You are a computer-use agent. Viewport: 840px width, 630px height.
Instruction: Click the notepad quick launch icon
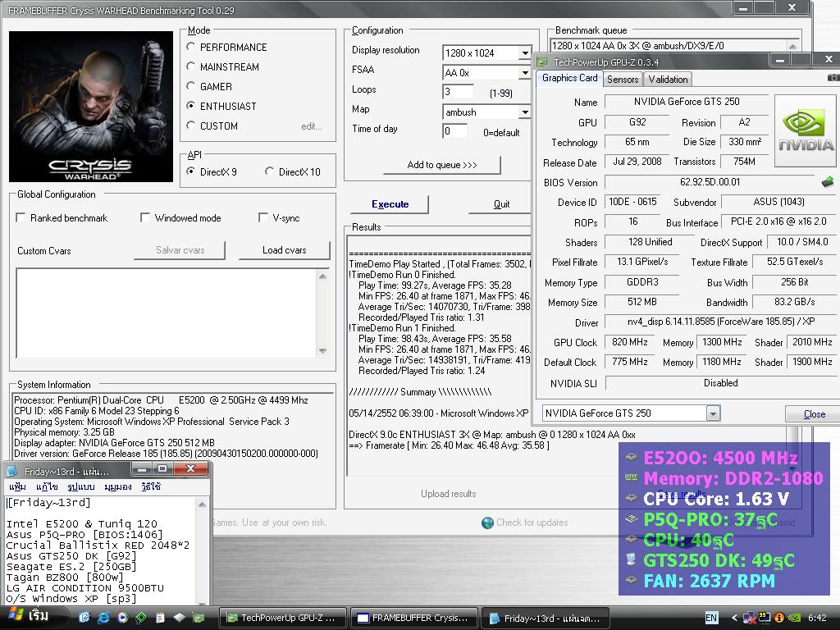160,618
